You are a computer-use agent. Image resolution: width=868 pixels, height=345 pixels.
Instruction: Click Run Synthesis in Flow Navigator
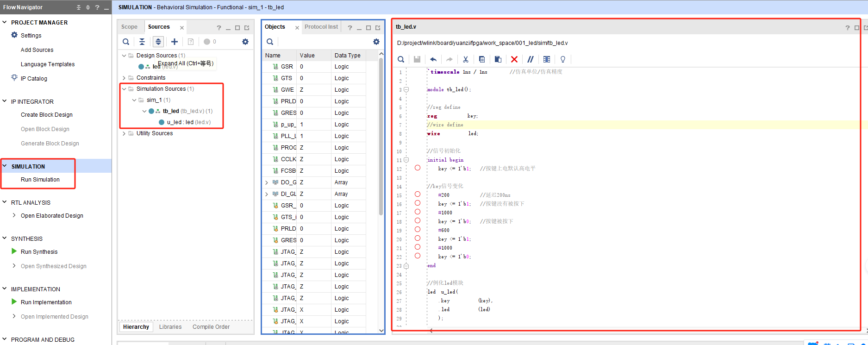pyautogui.click(x=39, y=252)
